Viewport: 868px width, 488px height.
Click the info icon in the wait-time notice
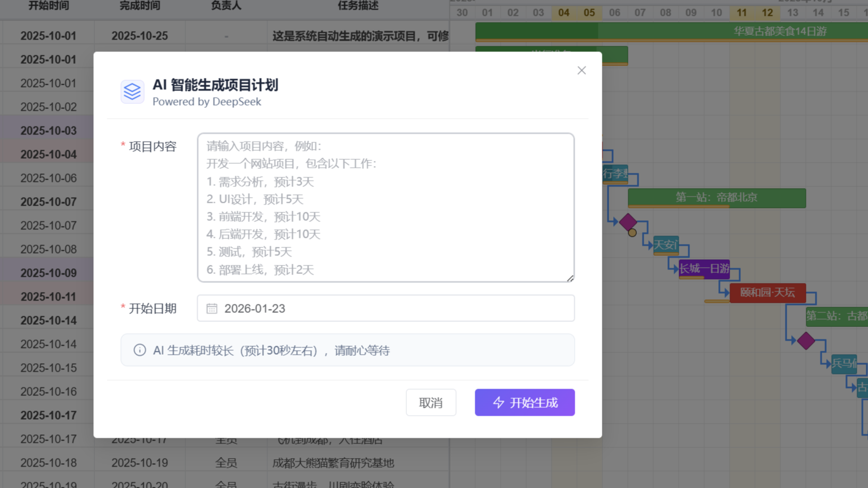point(140,350)
